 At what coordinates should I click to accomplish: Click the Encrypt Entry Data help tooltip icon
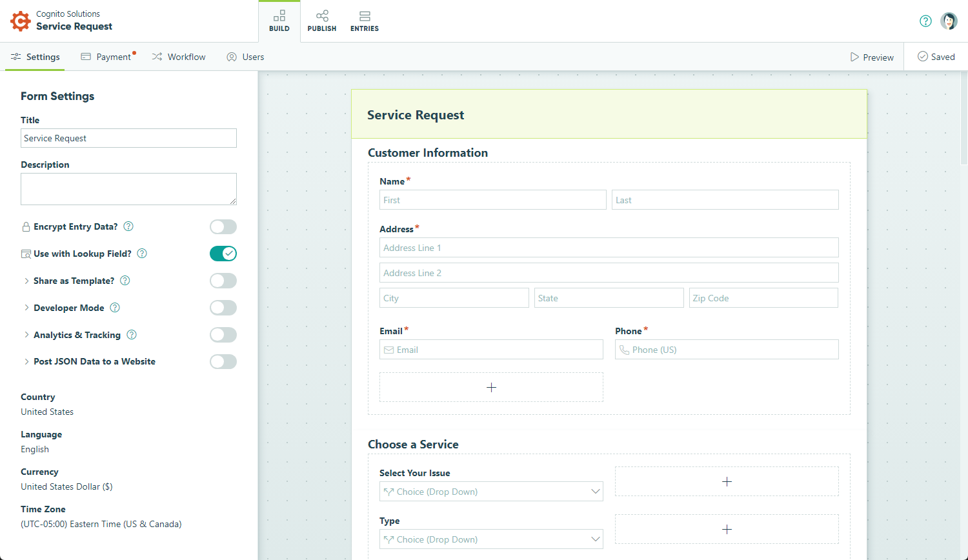click(x=128, y=226)
